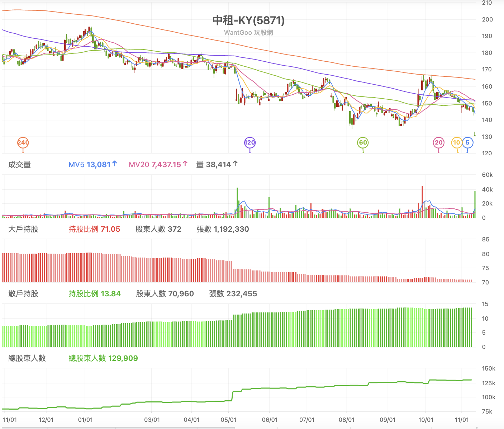Click the 總股東人數 129,909 legend

(103, 358)
